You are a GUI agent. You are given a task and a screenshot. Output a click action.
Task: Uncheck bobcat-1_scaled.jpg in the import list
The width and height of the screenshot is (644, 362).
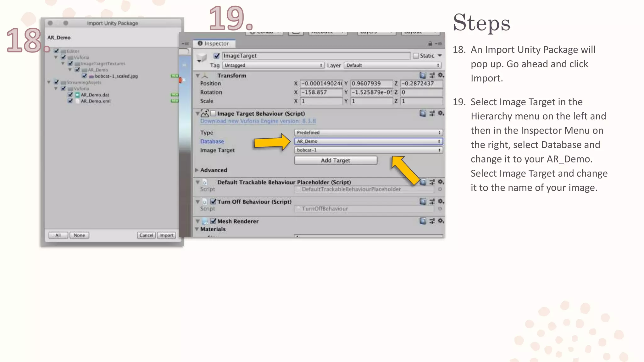[x=84, y=76]
